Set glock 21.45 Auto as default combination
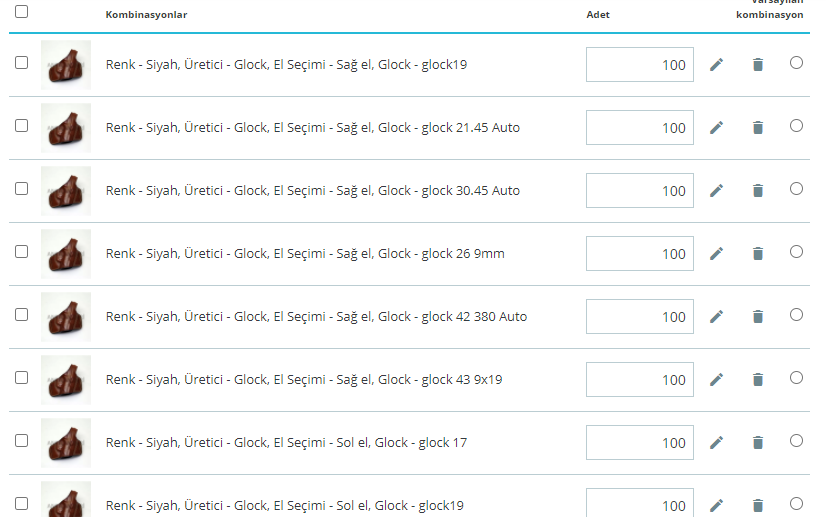This screenshot has height=517, width=826. [x=796, y=125]
